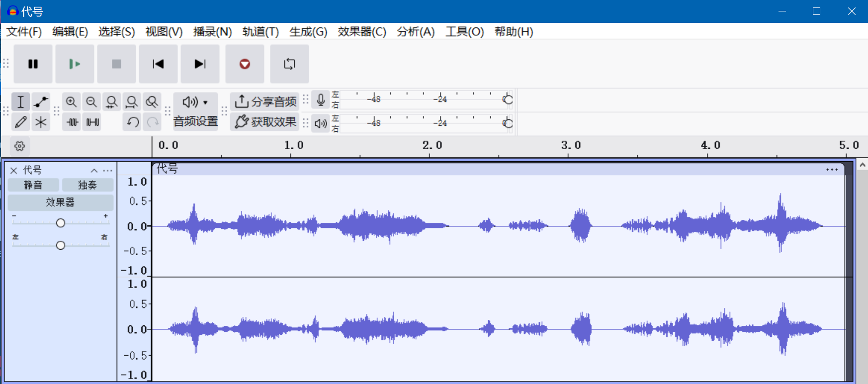Click the 获取效果 button
868x384 pixels.
(x=265, y=122)
